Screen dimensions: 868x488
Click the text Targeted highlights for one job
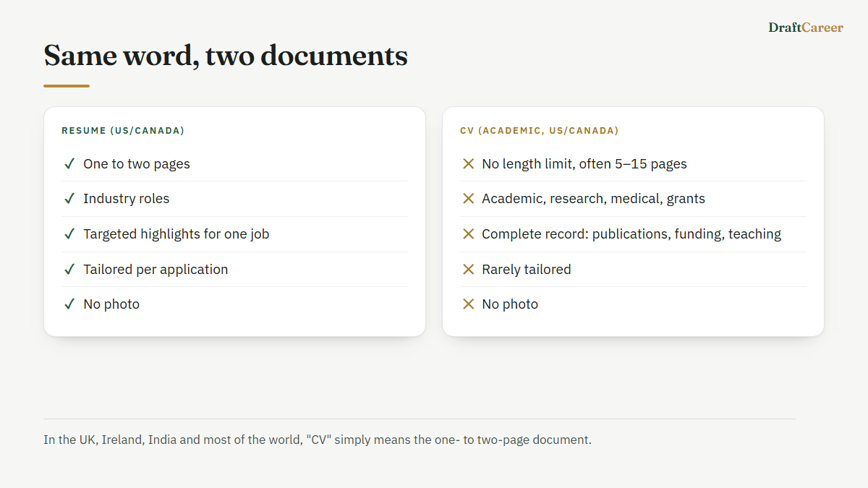click(176, 234)
